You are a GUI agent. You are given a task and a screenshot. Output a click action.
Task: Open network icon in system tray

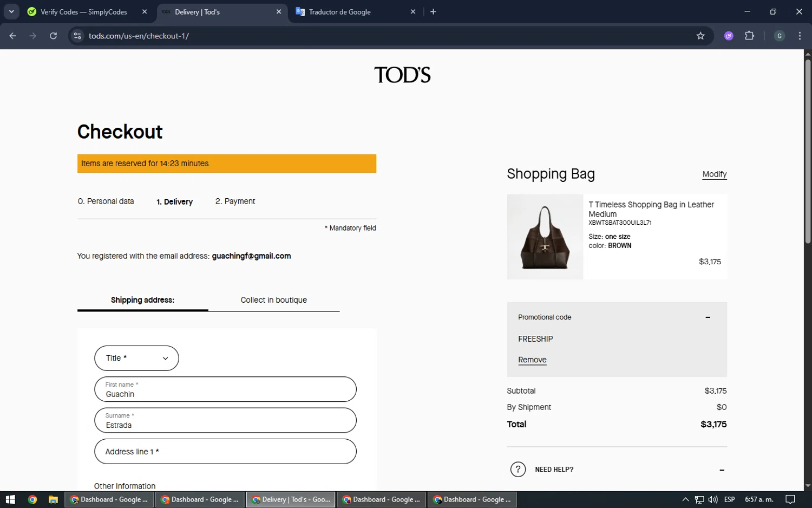point(699,499)
